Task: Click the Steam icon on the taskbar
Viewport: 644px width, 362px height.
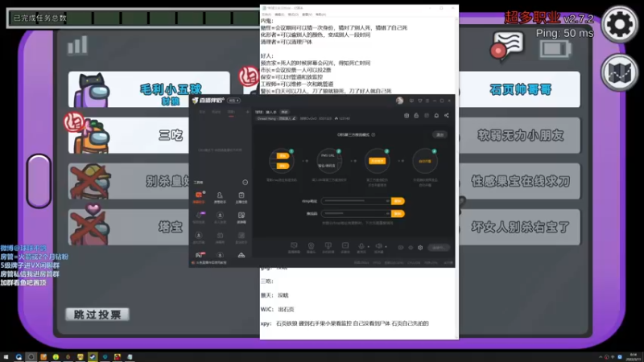Action: pos(93,357)
